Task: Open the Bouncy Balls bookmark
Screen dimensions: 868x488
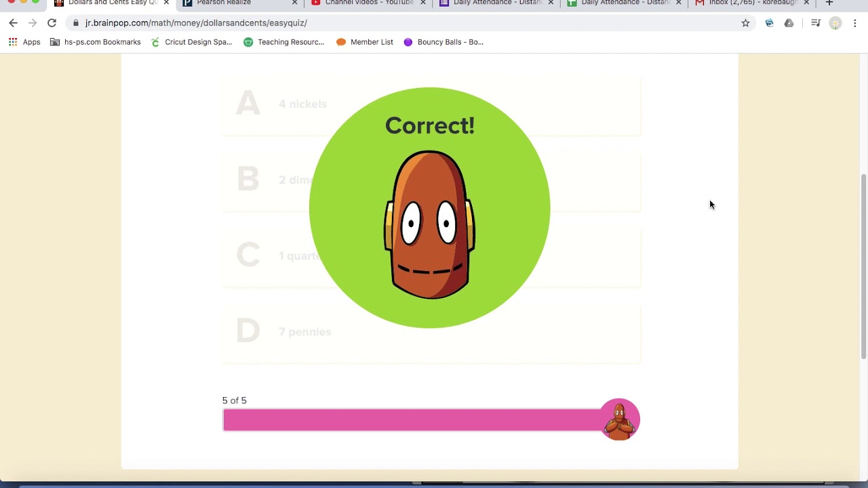Action: pyautogui.click(x=443, y=42)
